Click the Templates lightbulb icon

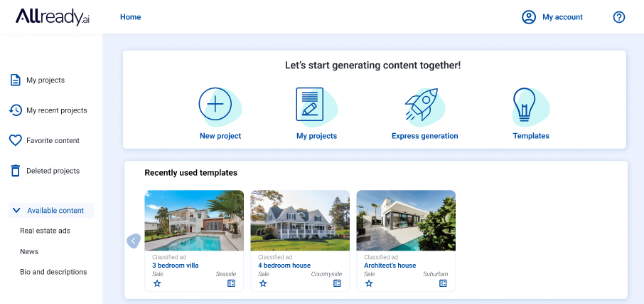click(x=524, y=105)
